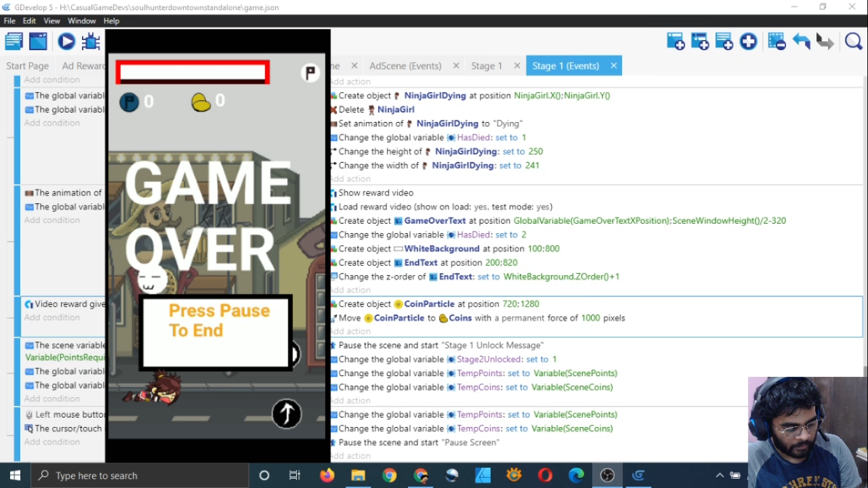Image resolution: width=868 pixels, height=488 pixels.
Task: Open the Window menu
Action: coord(82,21)
